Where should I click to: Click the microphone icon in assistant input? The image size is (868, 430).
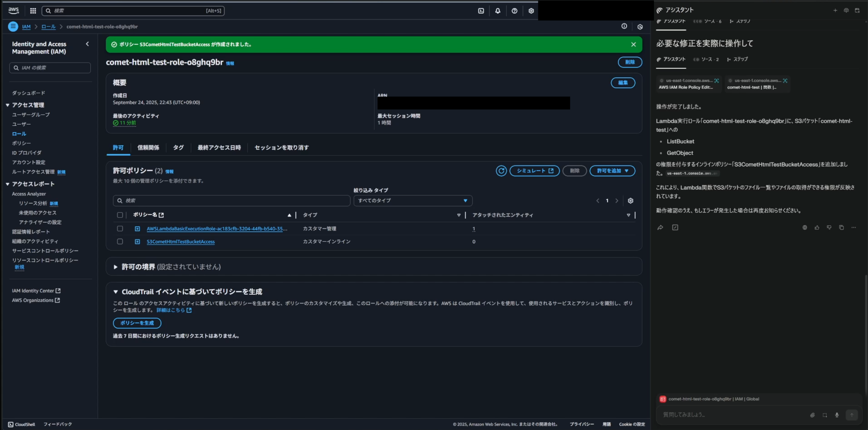[837, 415]
